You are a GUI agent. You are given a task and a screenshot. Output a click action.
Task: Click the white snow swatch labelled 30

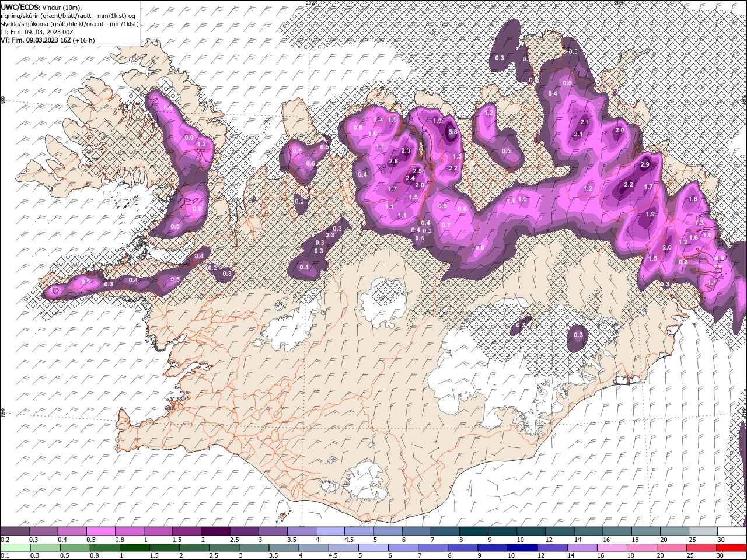731,531
